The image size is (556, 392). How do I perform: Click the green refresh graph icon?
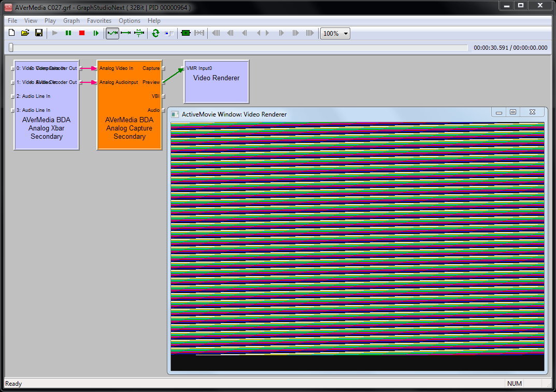tap(155, 33)
